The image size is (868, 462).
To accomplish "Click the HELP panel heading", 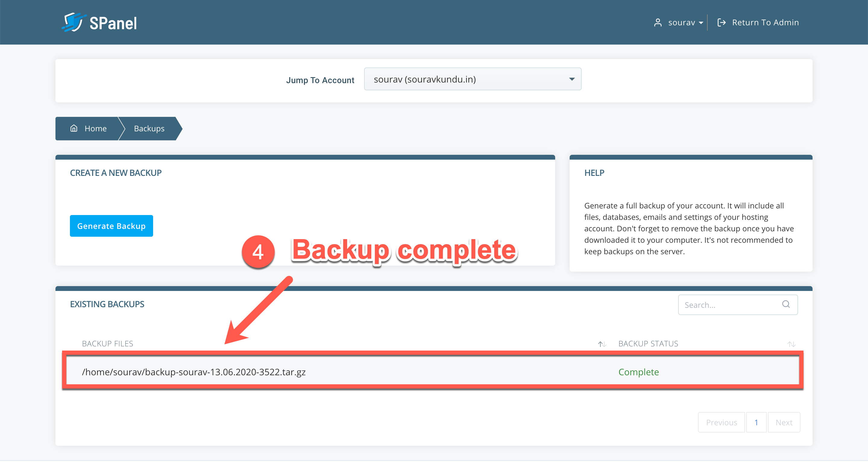I will [x=594, y=173].
